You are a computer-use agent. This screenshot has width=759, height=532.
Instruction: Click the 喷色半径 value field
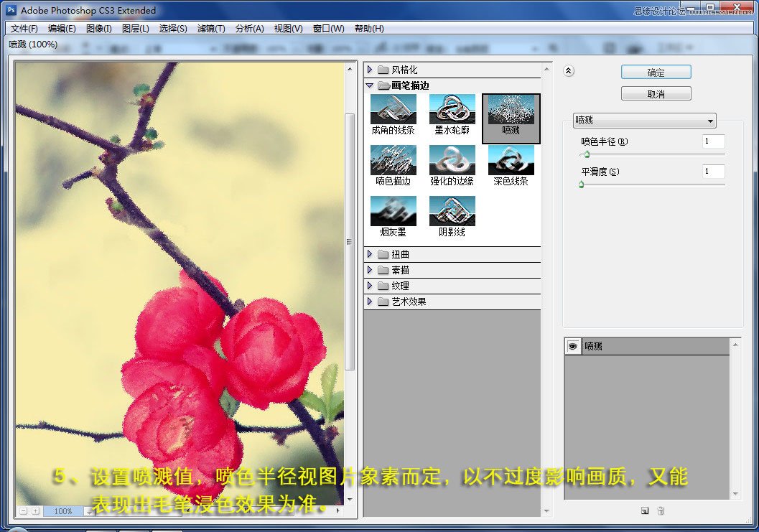click(714, 141)
